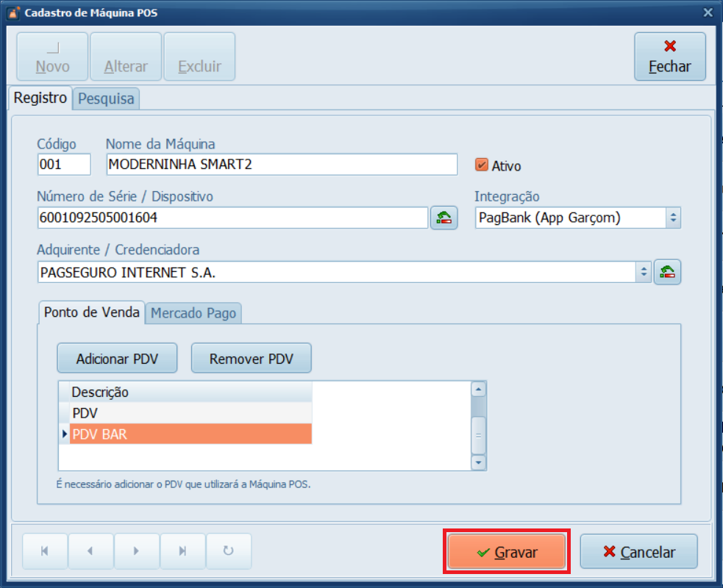Toggle the Ativo checkbox
Screen dimensions: 723x588
[482, 165]
